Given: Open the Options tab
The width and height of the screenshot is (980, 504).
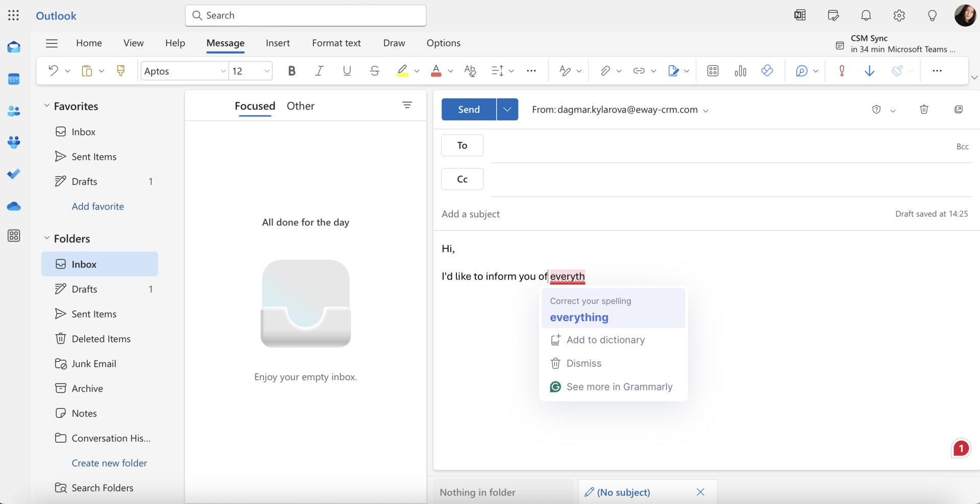Looking at the screenshot, I should pos(444,43).
